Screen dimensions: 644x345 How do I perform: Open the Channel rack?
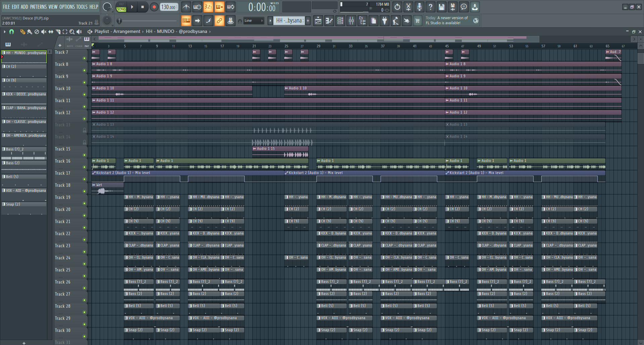(340, 21)
